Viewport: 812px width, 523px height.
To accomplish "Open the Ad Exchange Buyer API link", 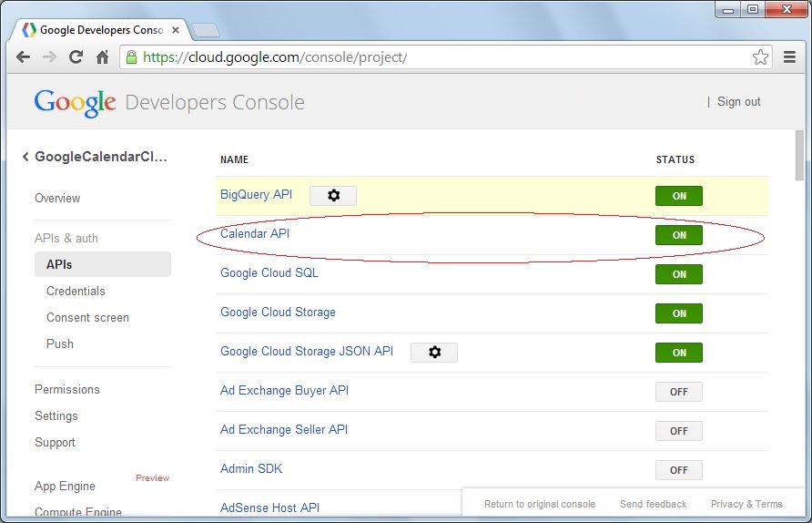I will tap(284, 390).
